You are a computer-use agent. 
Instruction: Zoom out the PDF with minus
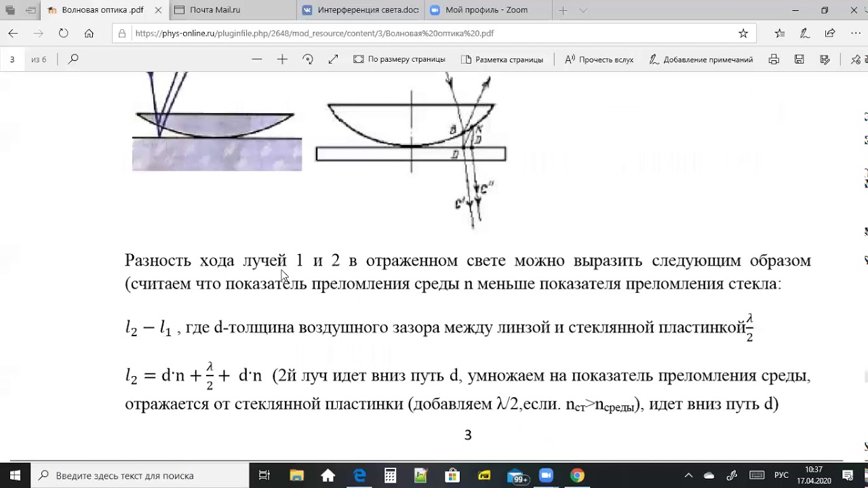tap(256, 59)
